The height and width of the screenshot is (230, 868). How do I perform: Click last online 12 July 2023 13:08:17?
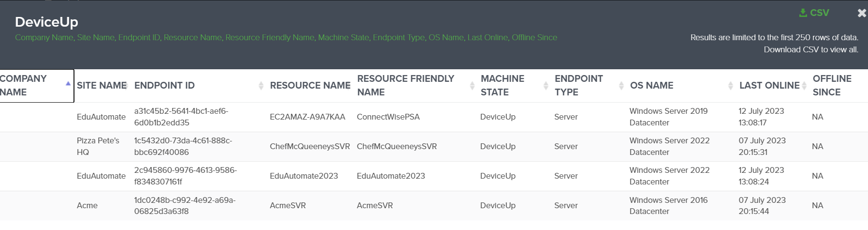pos(761,117)
